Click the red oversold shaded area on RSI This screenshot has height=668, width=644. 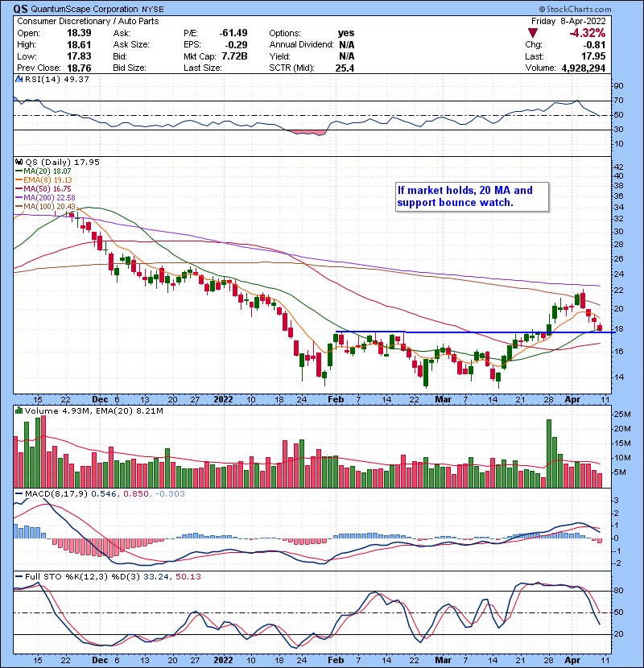(307, 132)
